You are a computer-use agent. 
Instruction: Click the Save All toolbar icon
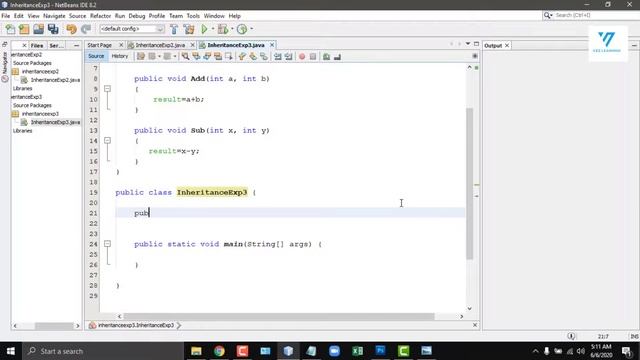pyautogui.click(x=53, y=29)
